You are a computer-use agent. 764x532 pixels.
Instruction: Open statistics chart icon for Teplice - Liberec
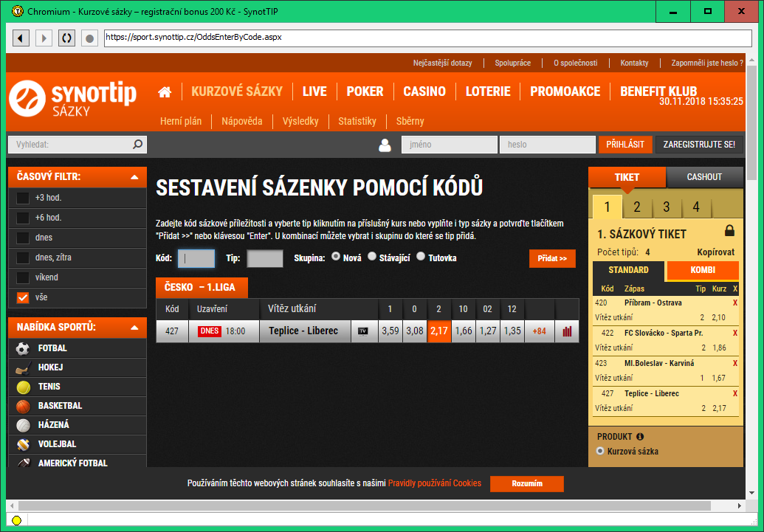(567, 331)
